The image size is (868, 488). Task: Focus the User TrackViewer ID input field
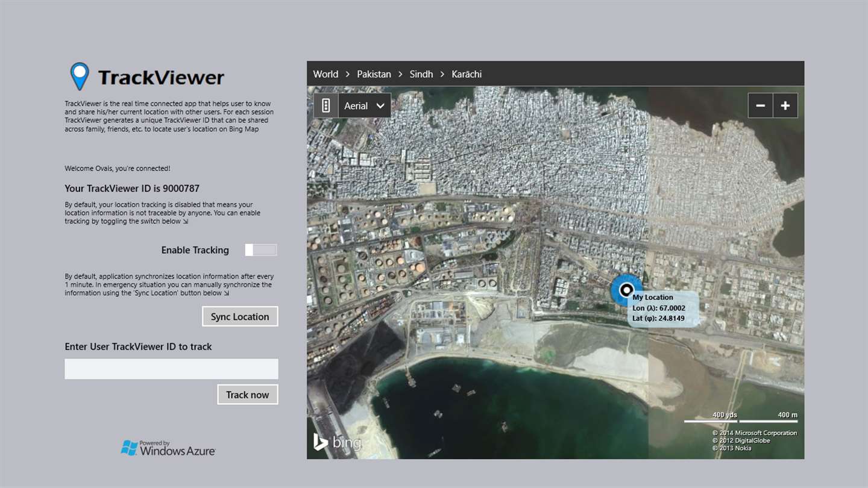pos(171,369)
